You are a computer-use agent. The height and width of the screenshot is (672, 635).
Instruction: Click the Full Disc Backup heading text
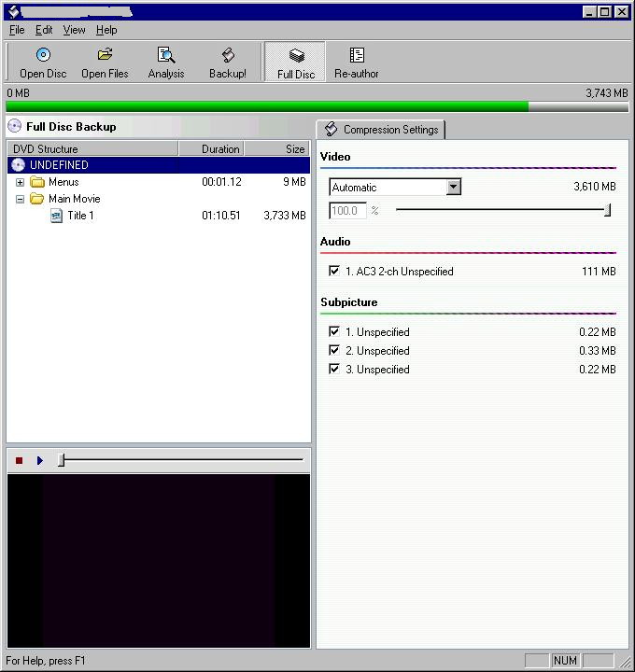[x=71, y=126]
